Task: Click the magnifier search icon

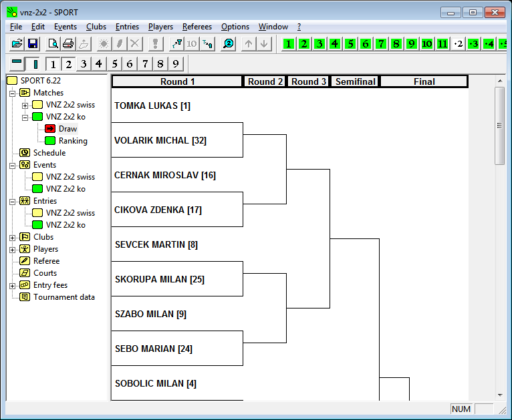Action: (229, 44)
